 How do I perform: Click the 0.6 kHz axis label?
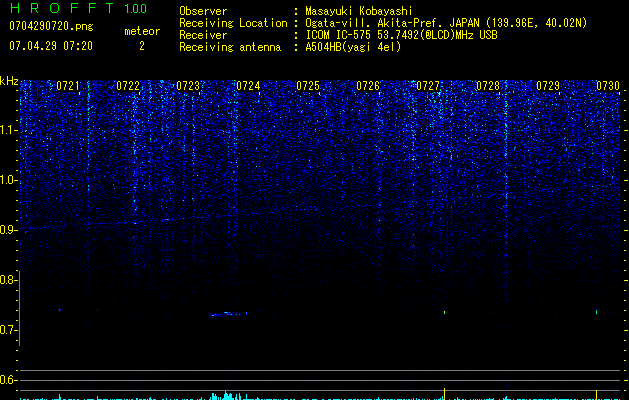coord(8,380)
